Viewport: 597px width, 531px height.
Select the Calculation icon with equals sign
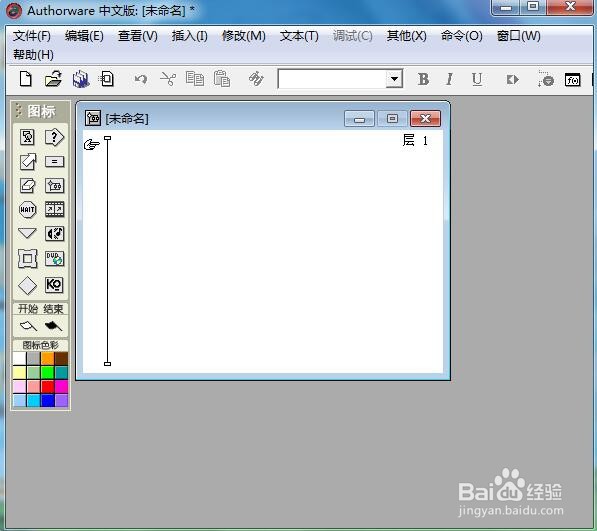pyautogui.click(x=54, y=161)
